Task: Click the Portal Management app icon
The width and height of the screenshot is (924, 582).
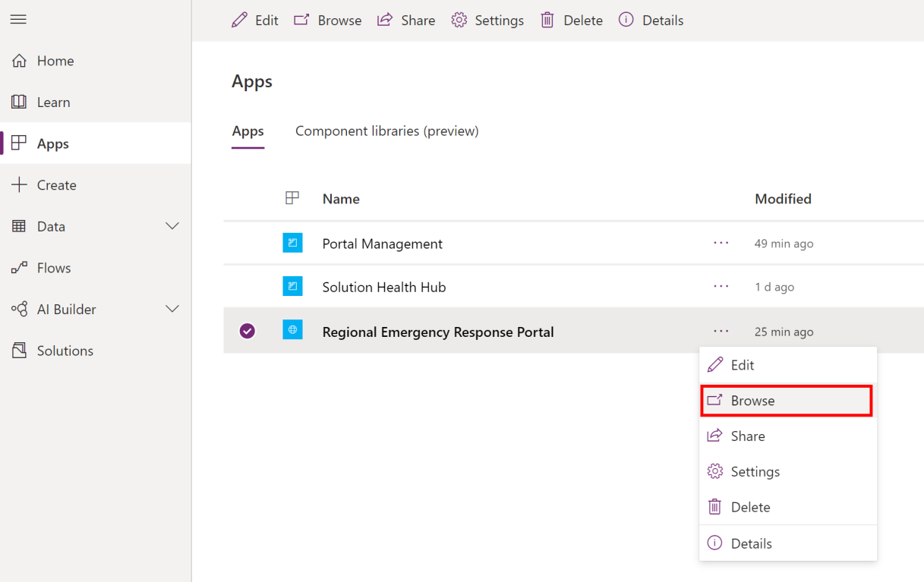Action: click(292, 243)
